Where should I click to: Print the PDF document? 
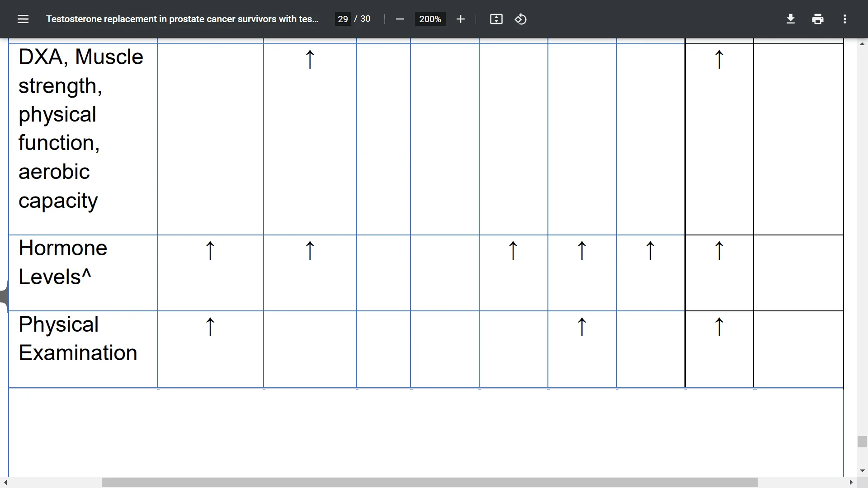[817, 19]
